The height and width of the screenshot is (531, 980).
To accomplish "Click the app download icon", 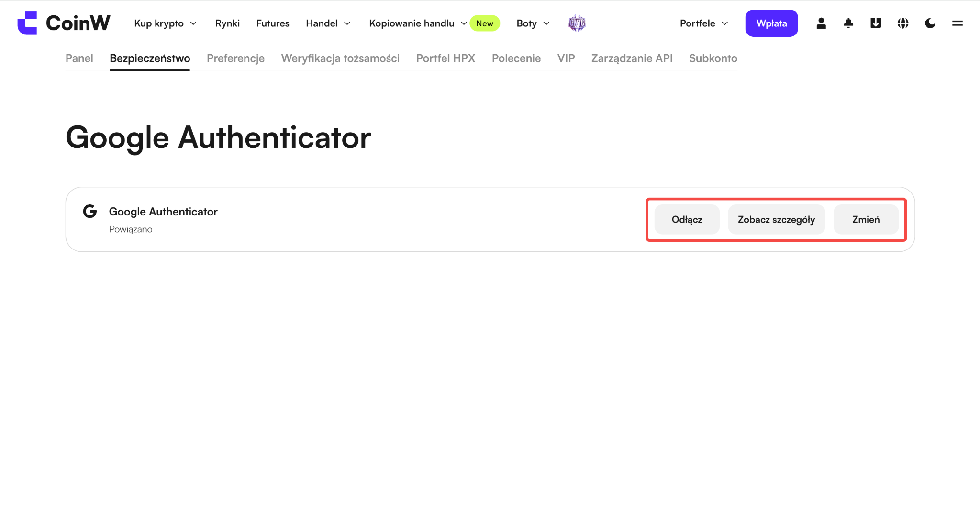I will coord(876,23).
